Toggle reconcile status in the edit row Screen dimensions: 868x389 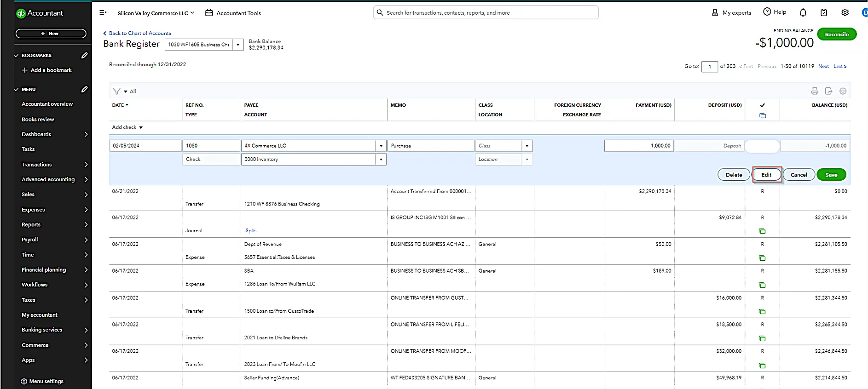coord(762,146)
